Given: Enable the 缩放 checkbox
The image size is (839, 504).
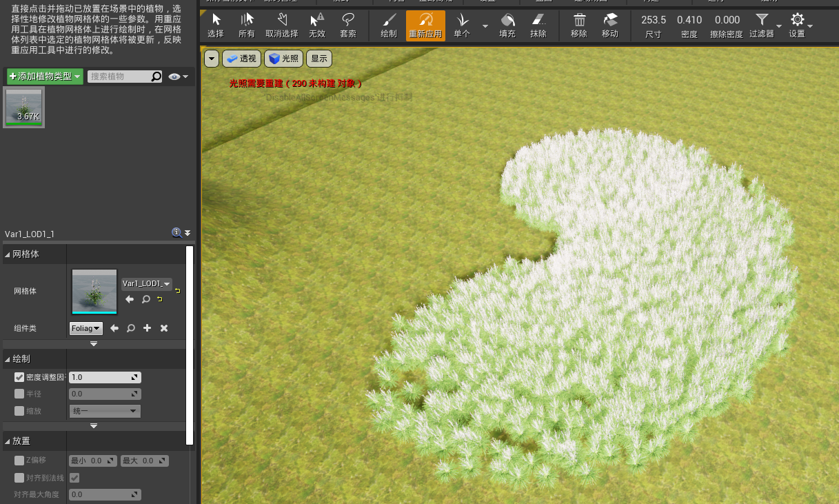Looking at the screenshot, I should (x=19, y=411).
